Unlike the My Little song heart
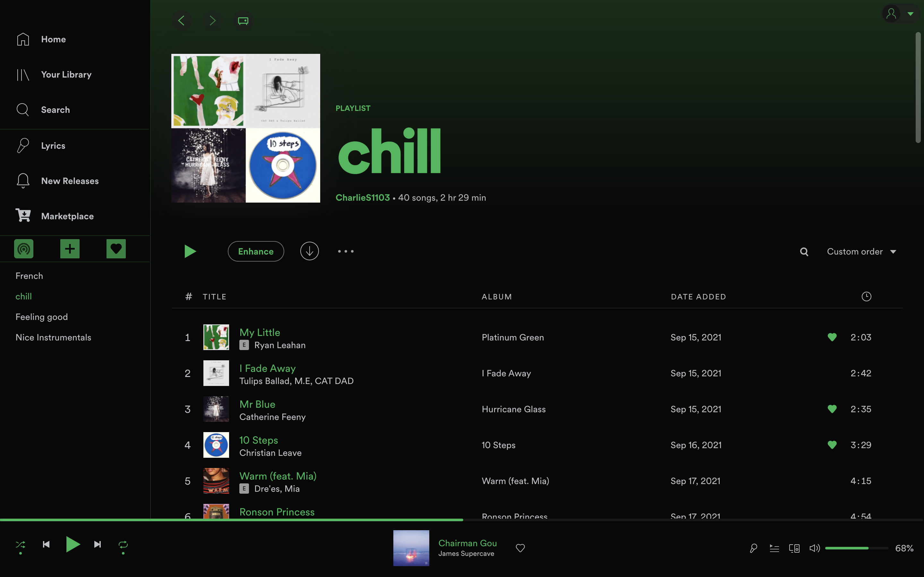 pyautogui.click(x=832, y=337)
